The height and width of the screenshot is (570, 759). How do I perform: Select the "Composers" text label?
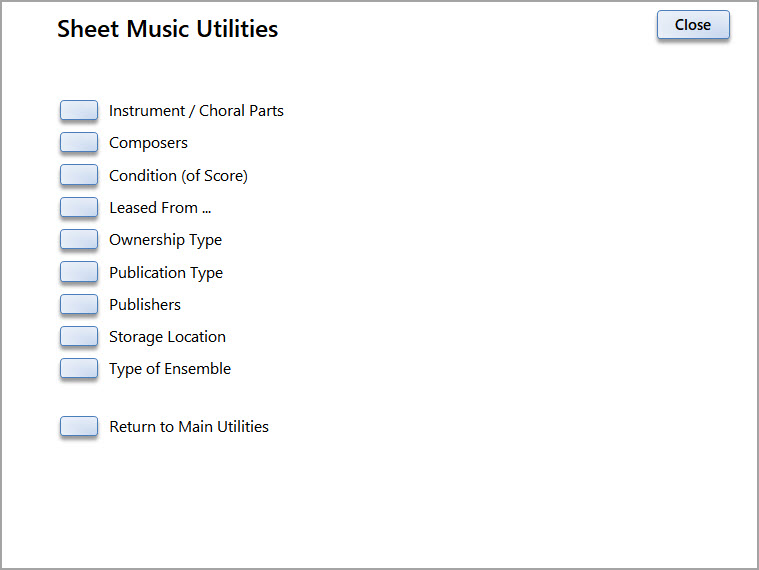click(x=148, y=143)
